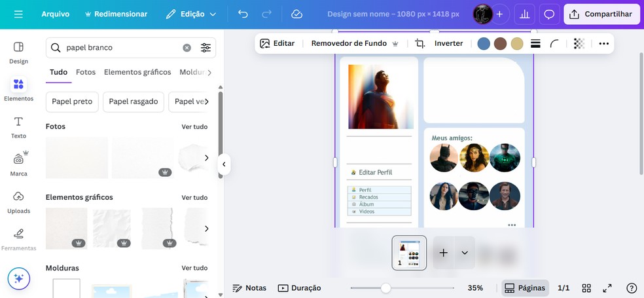Viewport: 644px width, 298px height.
Task: Click Editar in the image toolbar
Action: pyautogui.click(x=277, y=43)
